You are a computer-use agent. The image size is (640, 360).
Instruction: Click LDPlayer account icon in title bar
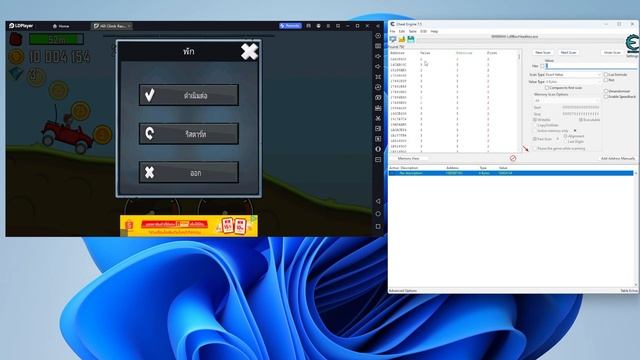pos(318,26)
